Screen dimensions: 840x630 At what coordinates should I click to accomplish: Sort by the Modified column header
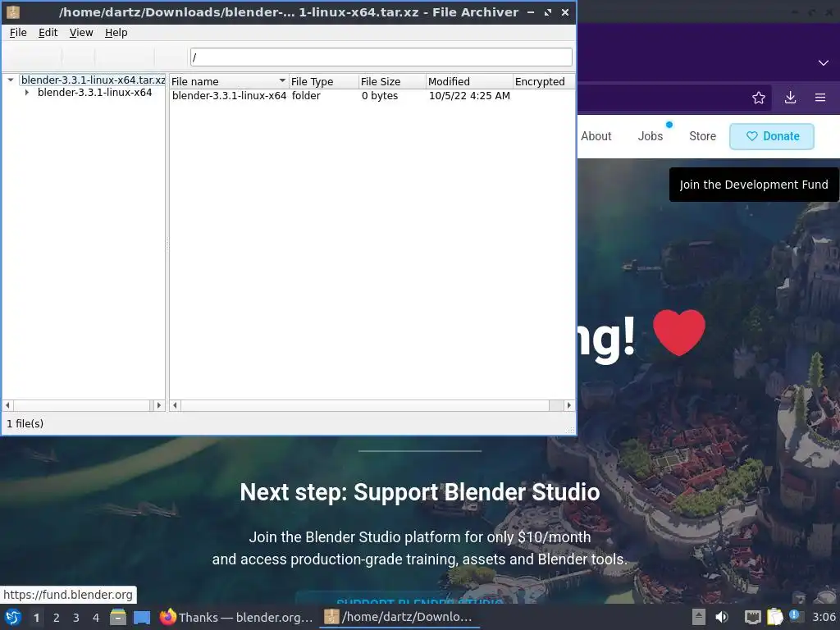click(x=469, y=81)
